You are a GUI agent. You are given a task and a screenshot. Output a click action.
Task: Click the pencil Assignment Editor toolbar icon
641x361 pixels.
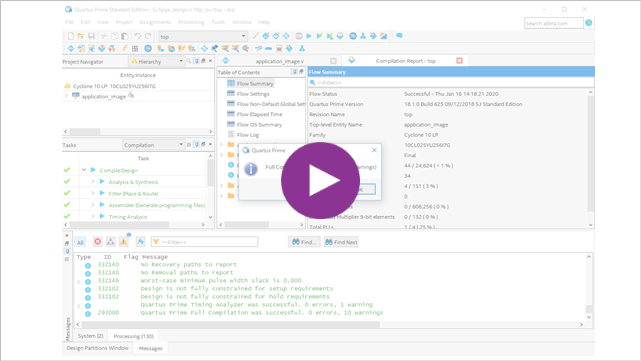[256, 36]
